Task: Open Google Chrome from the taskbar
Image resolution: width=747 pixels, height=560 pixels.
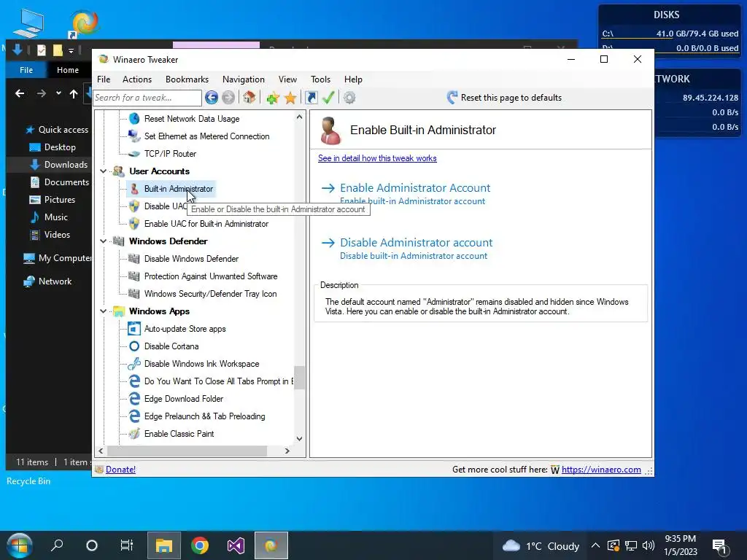Action: click(200, 545)
